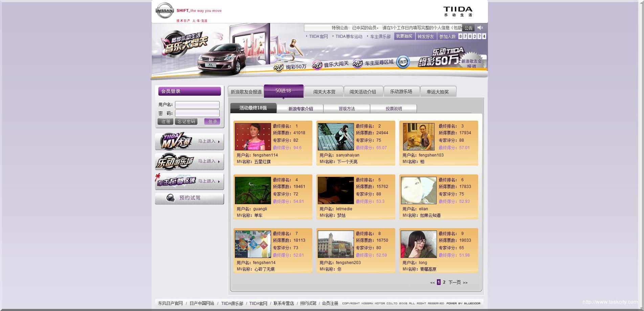Screen dimensions: 644x311
Task: Select the 投票说明 sub-tab
Action: 394,109
